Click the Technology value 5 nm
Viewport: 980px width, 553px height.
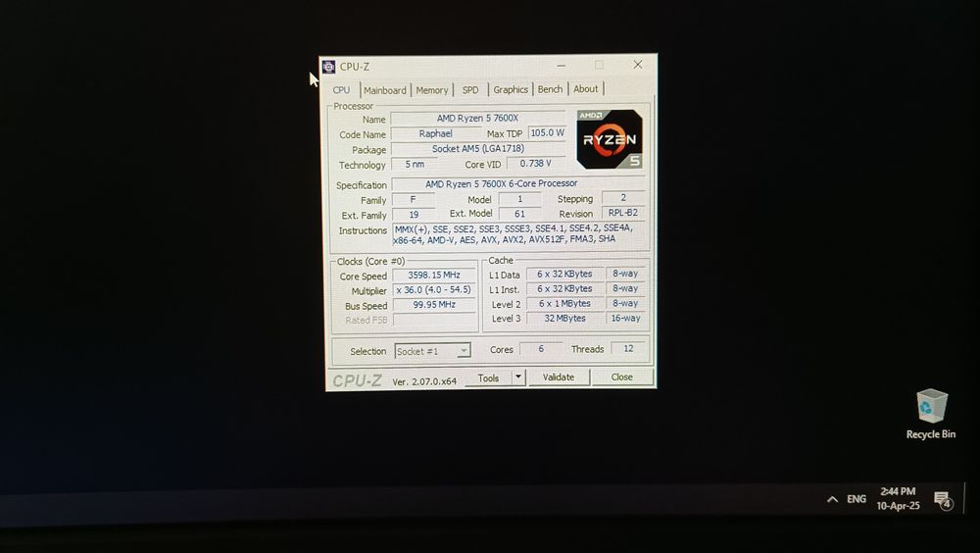(414, 164)
